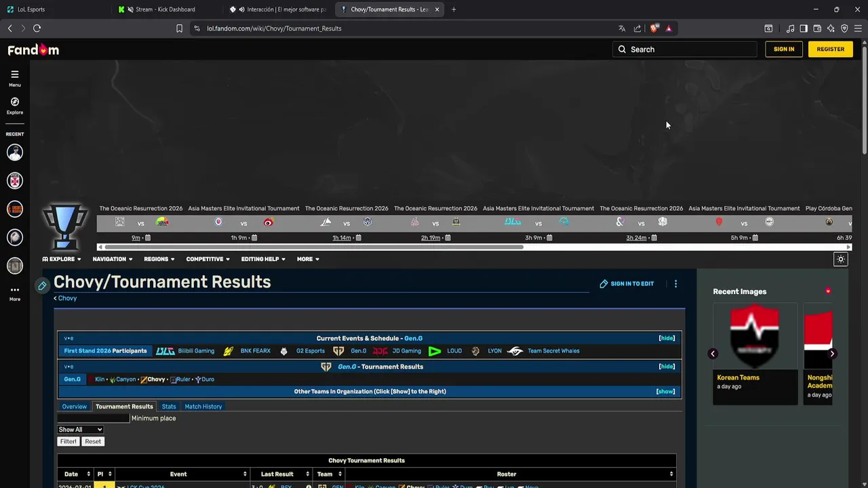This screenshot has width=868, height=488.
Task: Click the REGISTER button
Action: click(831, 49)
